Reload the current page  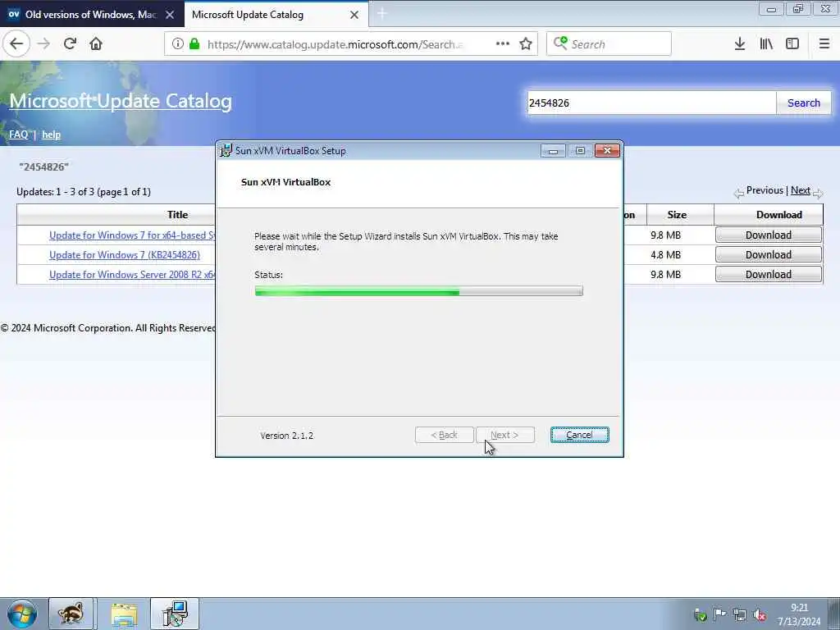point(70,44)
